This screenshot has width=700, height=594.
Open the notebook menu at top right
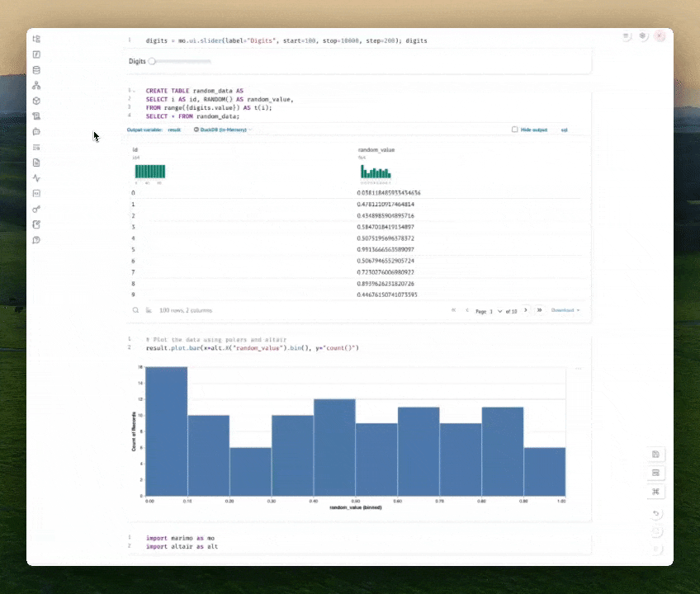[x=627, y=36]
